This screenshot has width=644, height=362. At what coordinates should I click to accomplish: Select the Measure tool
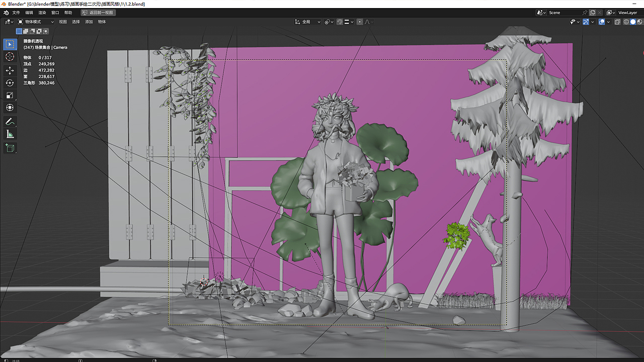click(x=10, y=134)
